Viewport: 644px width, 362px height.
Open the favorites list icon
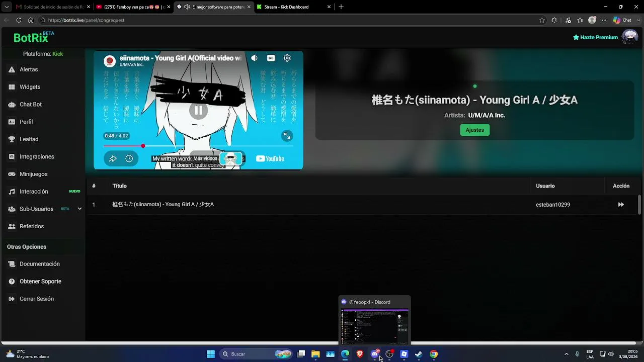580,20
